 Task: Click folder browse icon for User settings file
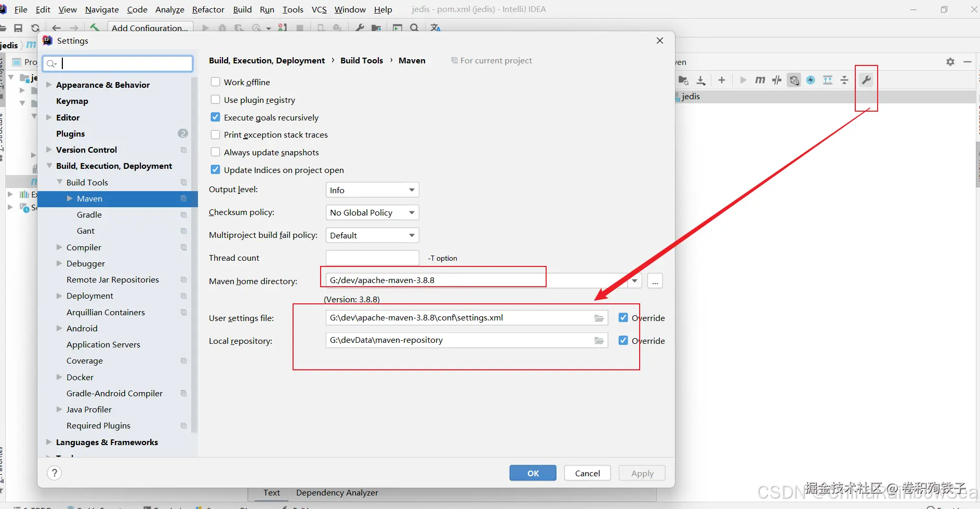pos(599,318)
